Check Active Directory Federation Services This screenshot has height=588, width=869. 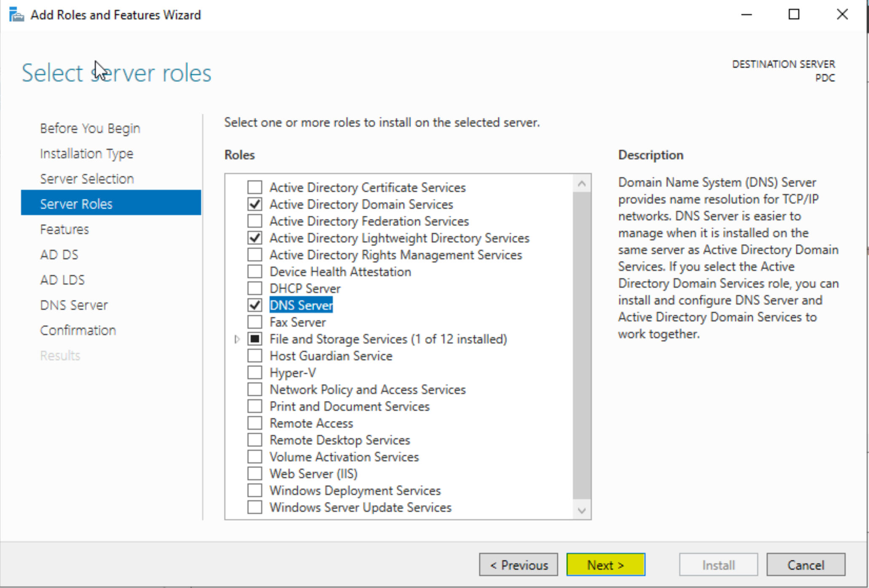point(255,221)
